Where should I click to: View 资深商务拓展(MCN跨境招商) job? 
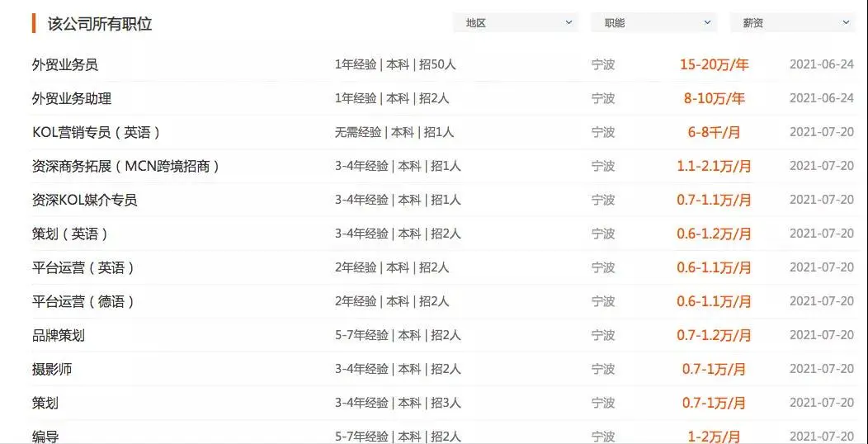(126, 166)
